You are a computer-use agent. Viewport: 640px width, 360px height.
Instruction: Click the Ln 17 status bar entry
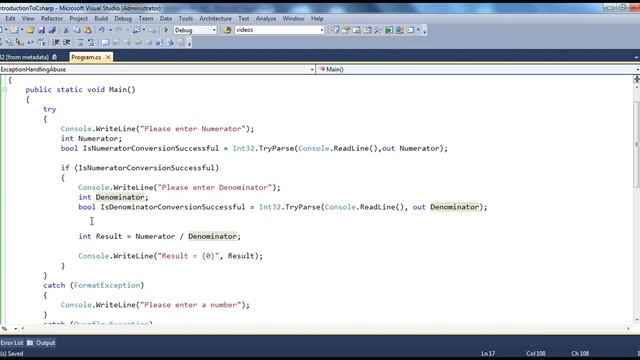click(x=488, y=354)
